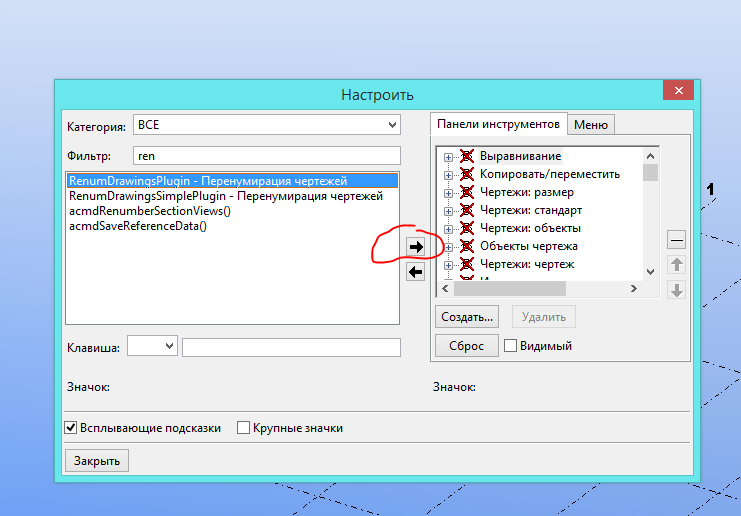741x516 pixels.
Task: Click scroll-right arrow in toolbar tree
Action: (x=634, y=288)
